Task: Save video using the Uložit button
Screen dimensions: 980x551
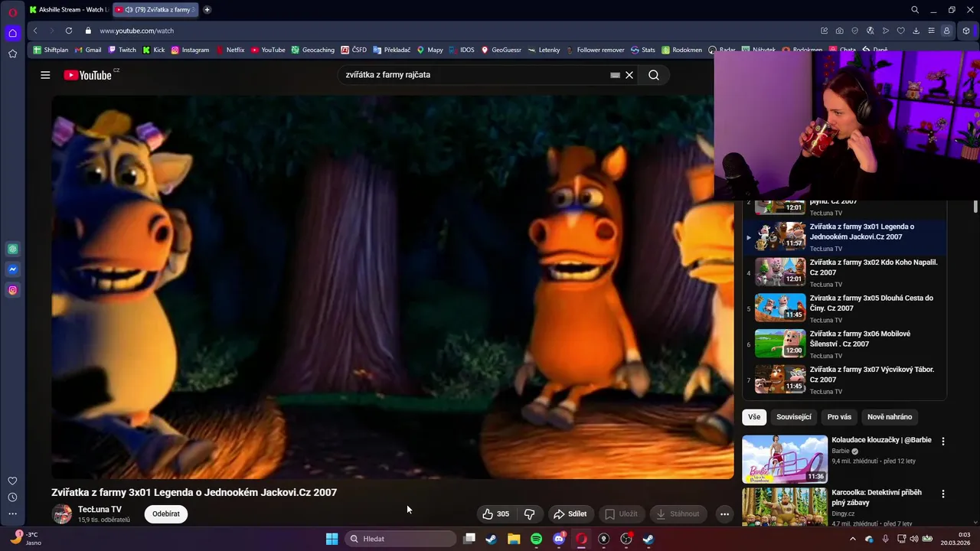Action: point(621,514)
